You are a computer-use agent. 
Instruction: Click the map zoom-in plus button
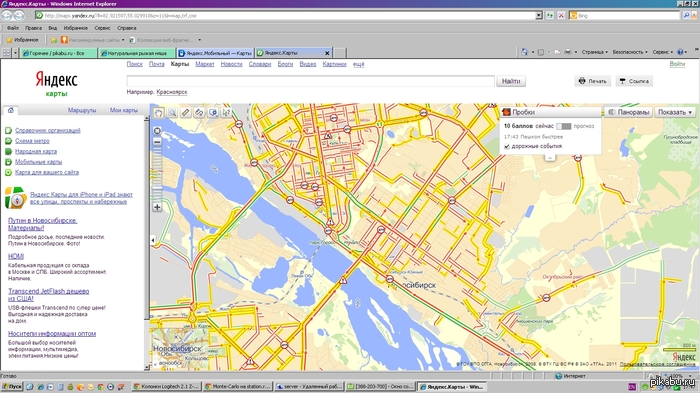[x=157, y=207]
